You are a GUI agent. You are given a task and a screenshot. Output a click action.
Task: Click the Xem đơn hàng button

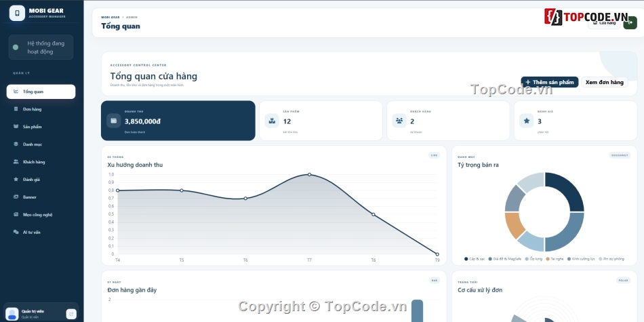pos(605,82)
